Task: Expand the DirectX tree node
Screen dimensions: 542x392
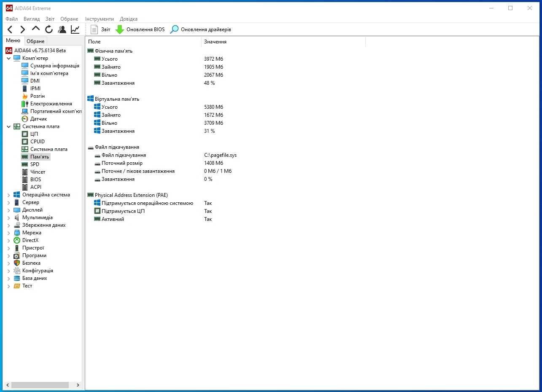Action: (x=9, y=240)
